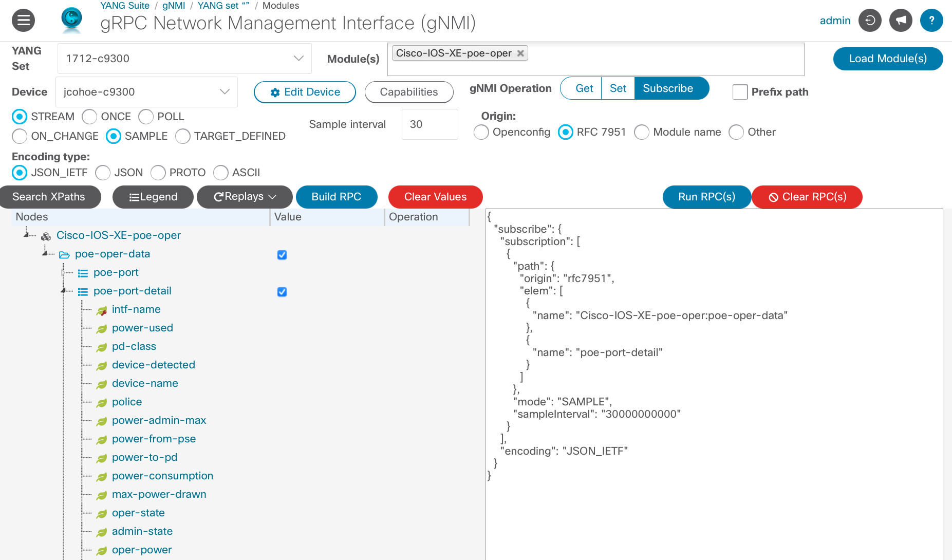Select Openconfig as origin
952x560 pixels.
click(481, 132)
